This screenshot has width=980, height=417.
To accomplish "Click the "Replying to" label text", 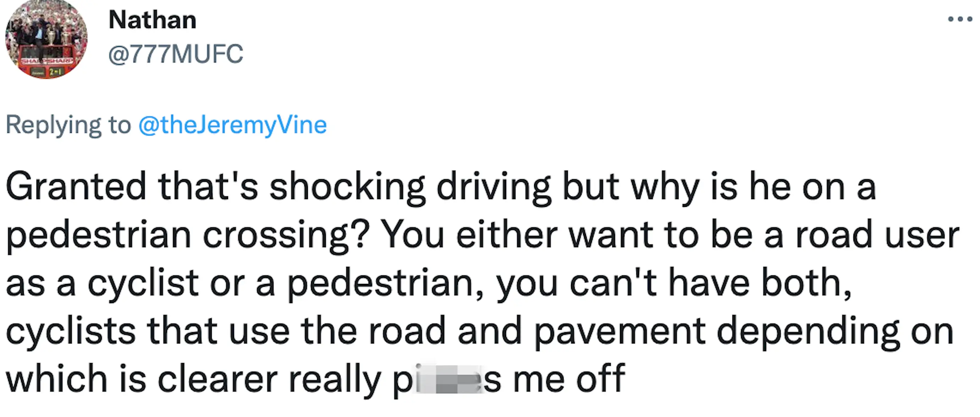I will [68, 125].
